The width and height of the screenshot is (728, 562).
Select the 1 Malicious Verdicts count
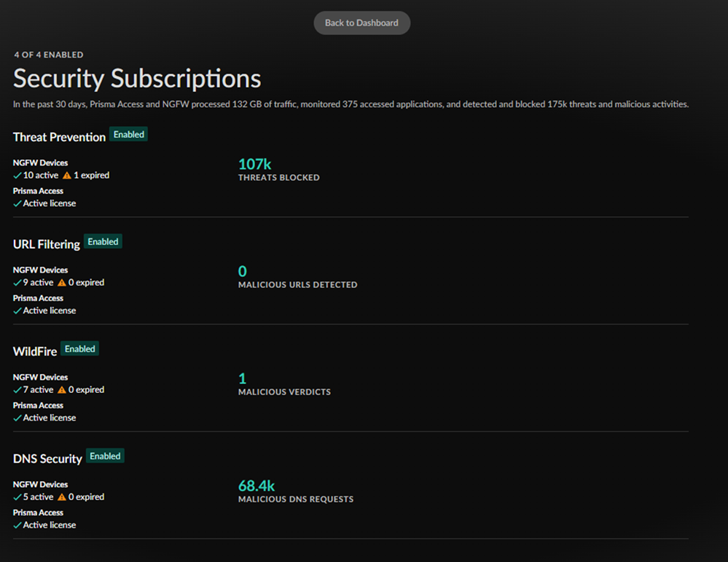[243, 379]
